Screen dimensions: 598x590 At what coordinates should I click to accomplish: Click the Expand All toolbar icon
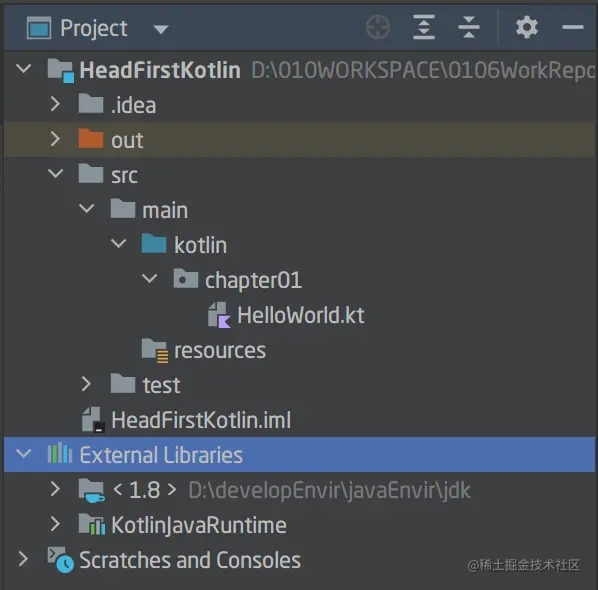424,27
